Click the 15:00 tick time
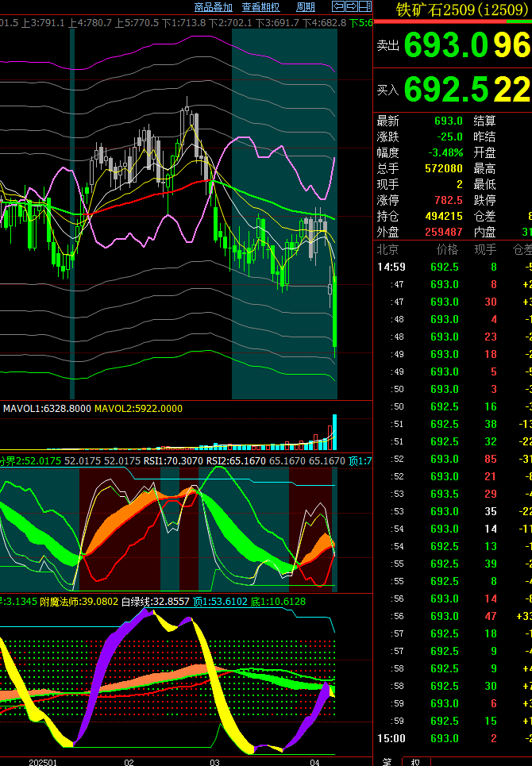Viewport: 532px width, 766px height. tap(391, 738)
